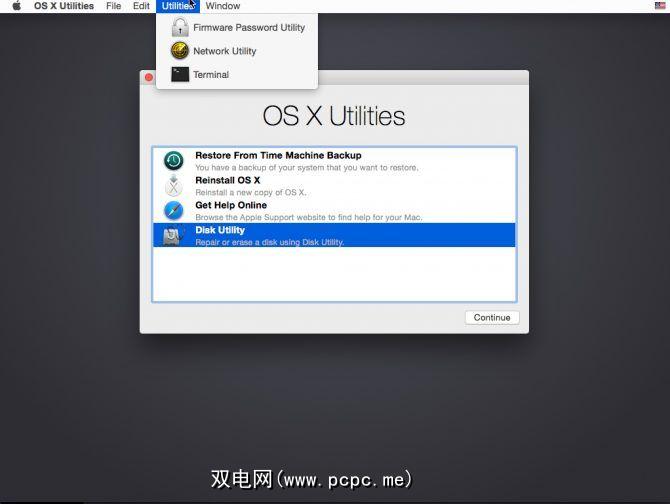The height and width of the screenshot is (504, 670).
Task: Click the Reinstall OS X installer icon
Action: pos(173,186)
